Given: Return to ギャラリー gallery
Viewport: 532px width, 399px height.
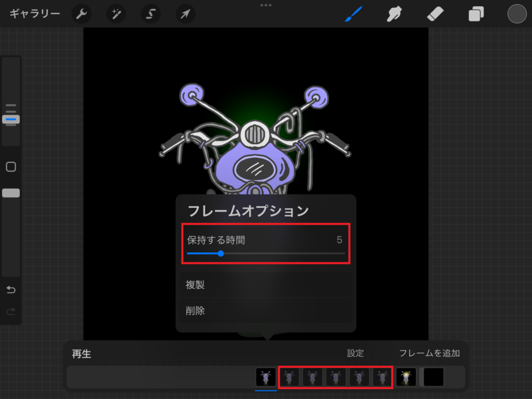Looking at the screenshot, I should coord(35,14).
